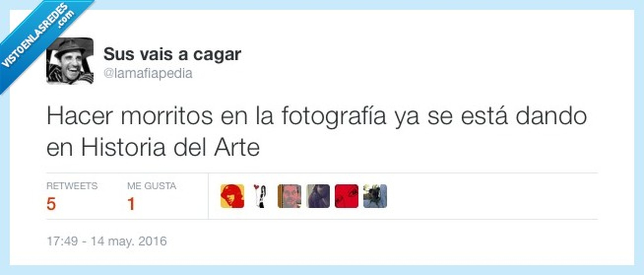The width and height of the screenshot is (644, 275).
Task: Click the RETWEETS label
Action: point(72,186)
